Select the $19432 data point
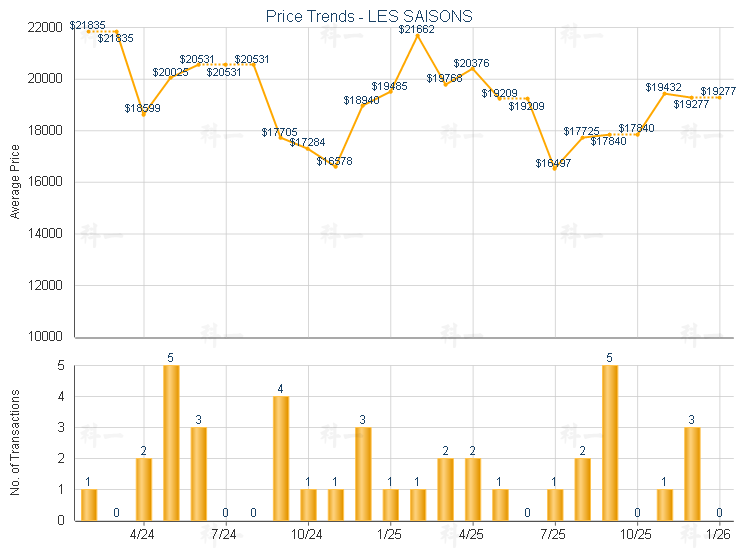The image size is (740, 550). (x=665, y=93)
